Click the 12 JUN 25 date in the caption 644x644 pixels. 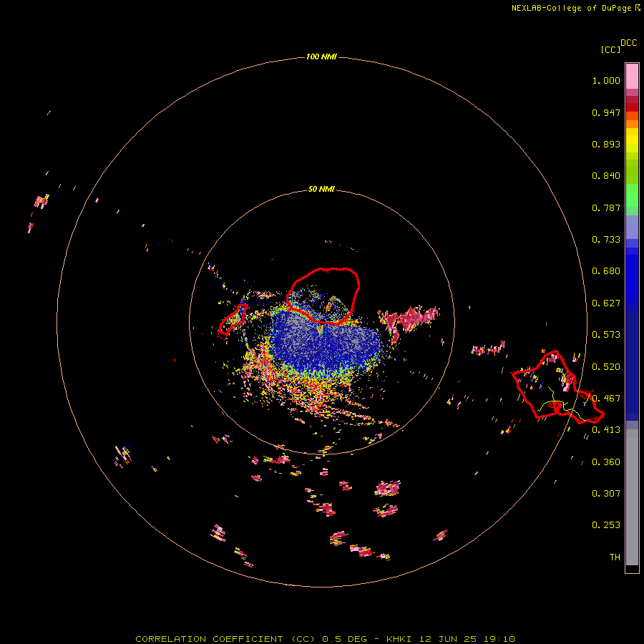click(x=448, y=639)
